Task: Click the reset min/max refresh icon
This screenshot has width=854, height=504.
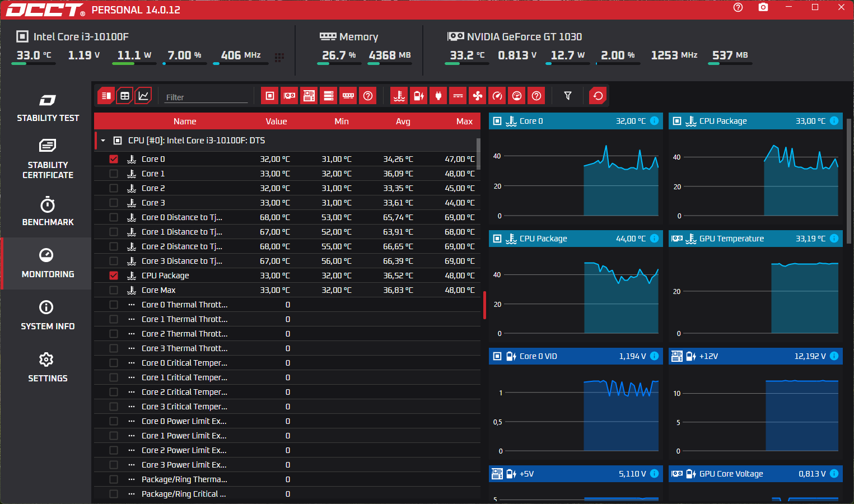Action: tap(598, 96)
